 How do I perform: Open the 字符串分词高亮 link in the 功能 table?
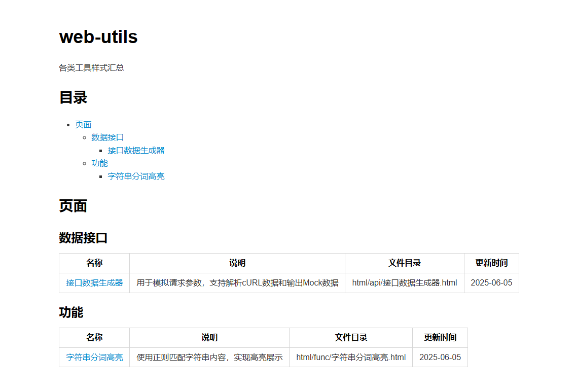(x=94, y=358)
